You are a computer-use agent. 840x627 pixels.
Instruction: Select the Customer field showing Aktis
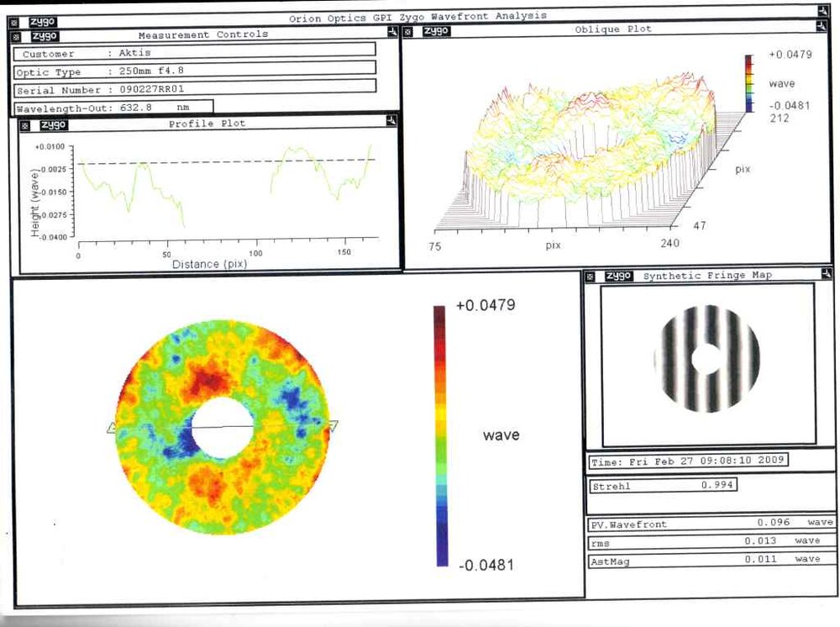pyautogui.click(x=193, y=53)
